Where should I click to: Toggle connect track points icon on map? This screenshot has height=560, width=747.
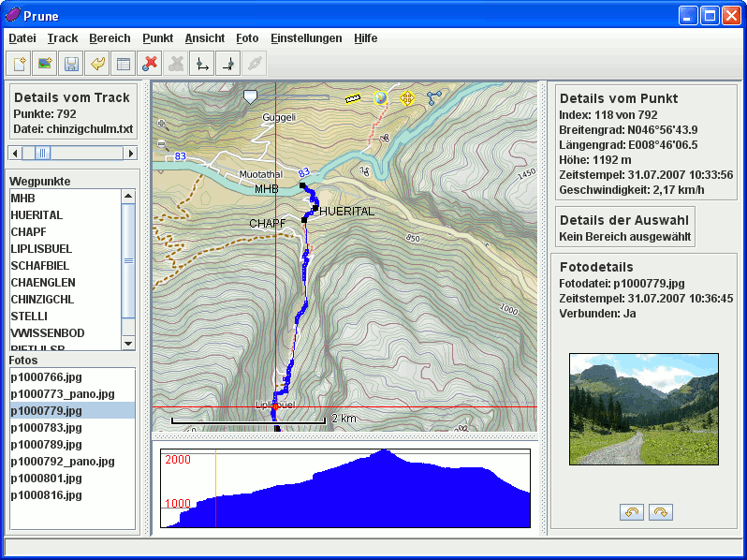coord(434,97)
